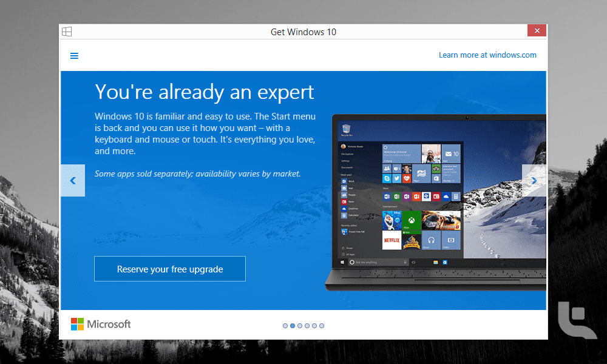Click the Windows logo in title bar
607x364 pixels.
(x=67, y=32)
